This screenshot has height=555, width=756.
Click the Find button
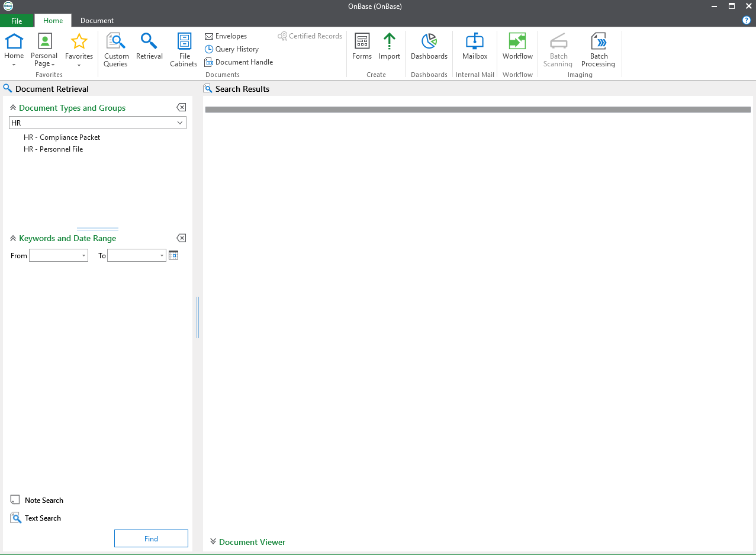151,538
